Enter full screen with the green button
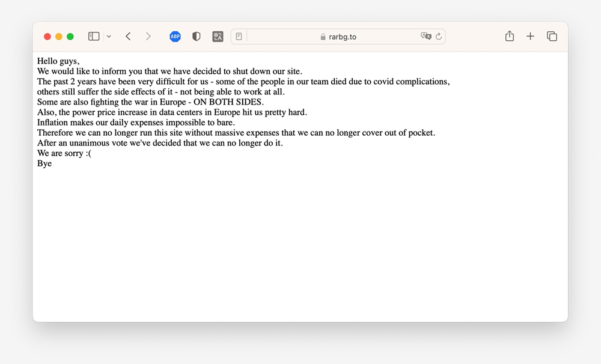 pos(70,37)
